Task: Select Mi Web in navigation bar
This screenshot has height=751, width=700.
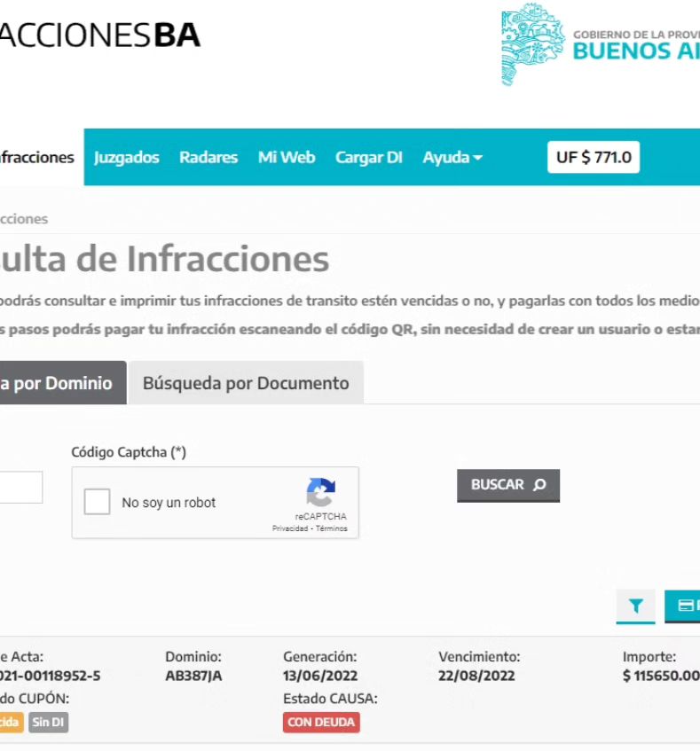Action: click(287, 158)
